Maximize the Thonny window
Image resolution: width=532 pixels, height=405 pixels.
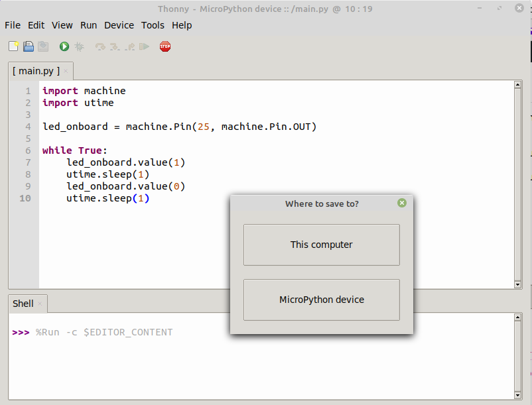pos(499,8)
